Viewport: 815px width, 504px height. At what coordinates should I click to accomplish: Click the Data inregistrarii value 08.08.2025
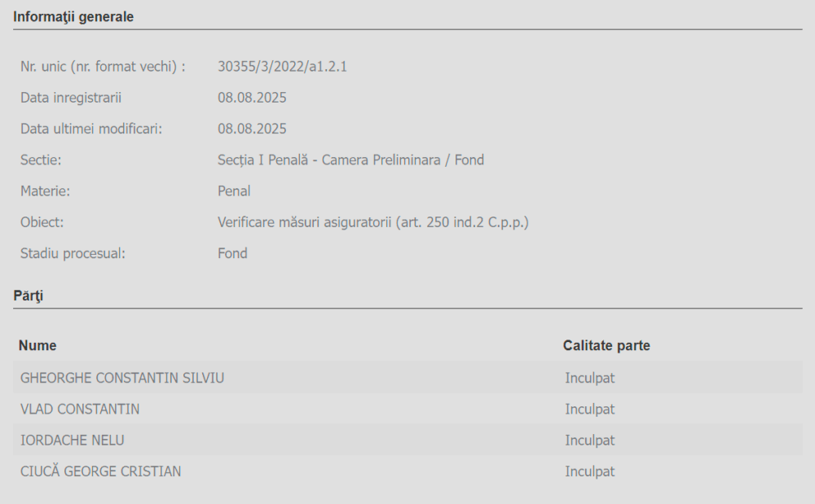(x=252, y=98)
